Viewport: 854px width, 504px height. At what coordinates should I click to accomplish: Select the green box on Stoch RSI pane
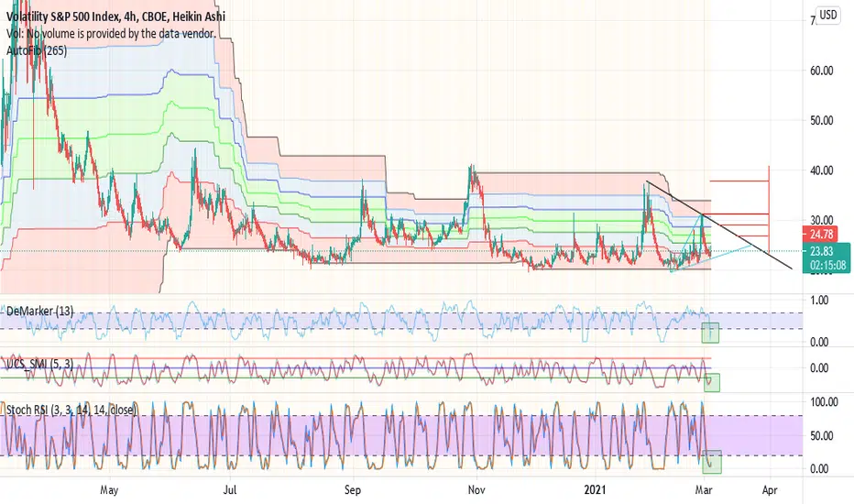point(711,462)
